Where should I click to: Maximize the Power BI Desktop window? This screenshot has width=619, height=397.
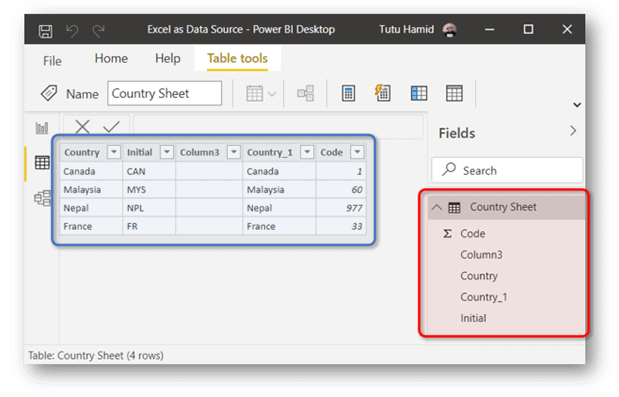[528, 29]
